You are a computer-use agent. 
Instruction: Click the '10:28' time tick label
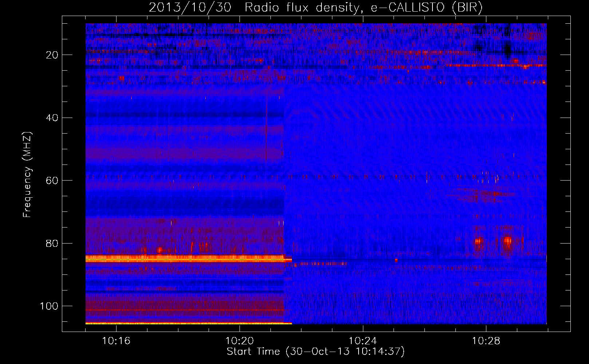[x=486, y=341]
